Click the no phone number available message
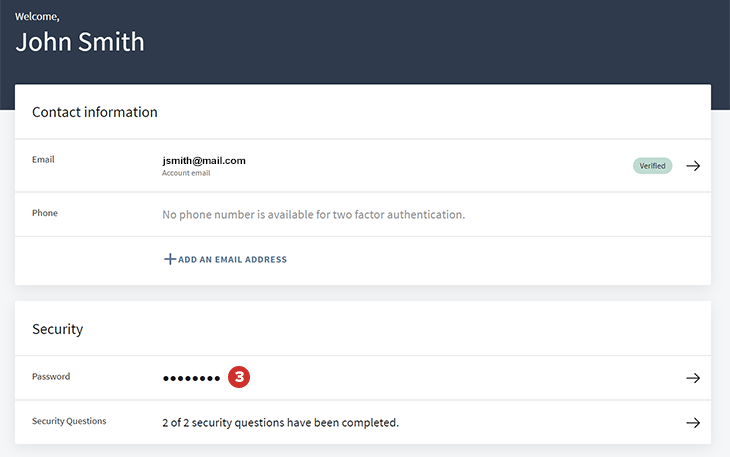 [x=313, y=214]
